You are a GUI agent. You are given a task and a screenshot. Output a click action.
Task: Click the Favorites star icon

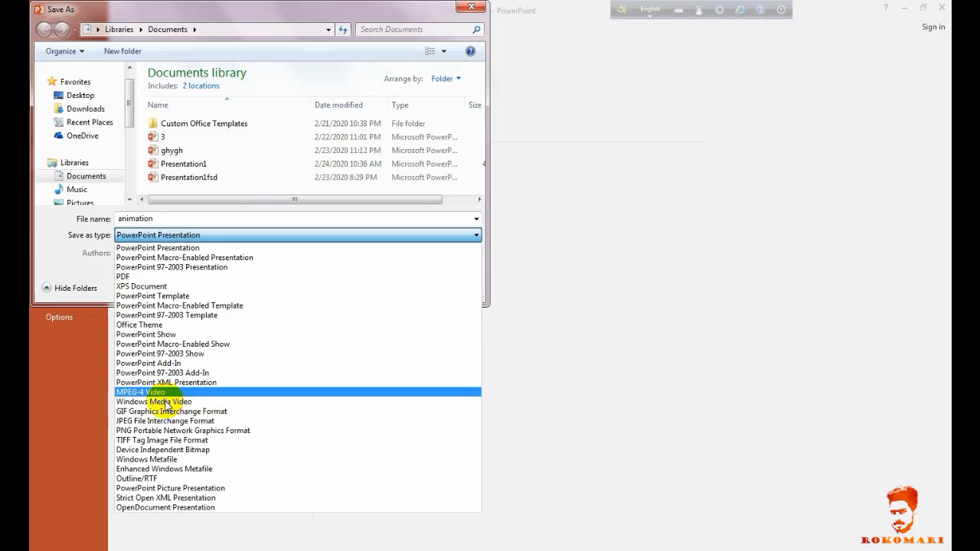pyautogui.click(x=52, y=82)
